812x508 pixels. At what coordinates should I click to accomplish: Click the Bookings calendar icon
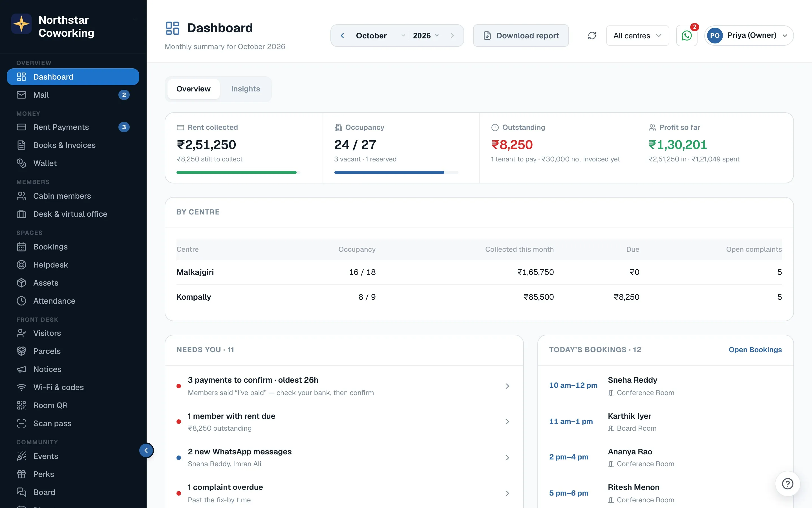(x=21, y=247)
